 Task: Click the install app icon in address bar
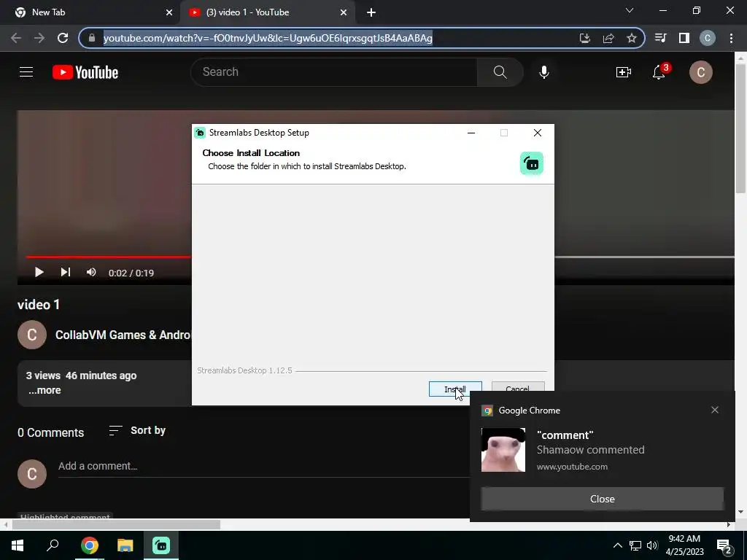point(585,38)
